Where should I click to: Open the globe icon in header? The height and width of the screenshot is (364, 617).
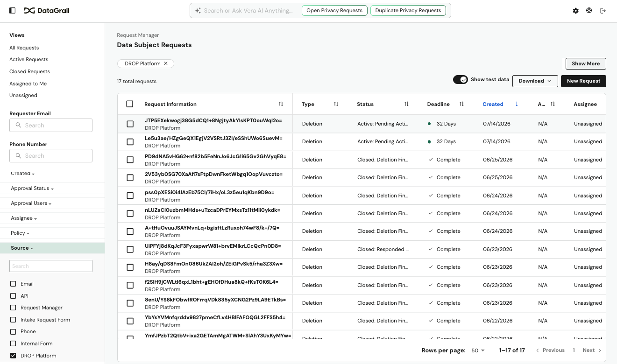coord(589,10)
